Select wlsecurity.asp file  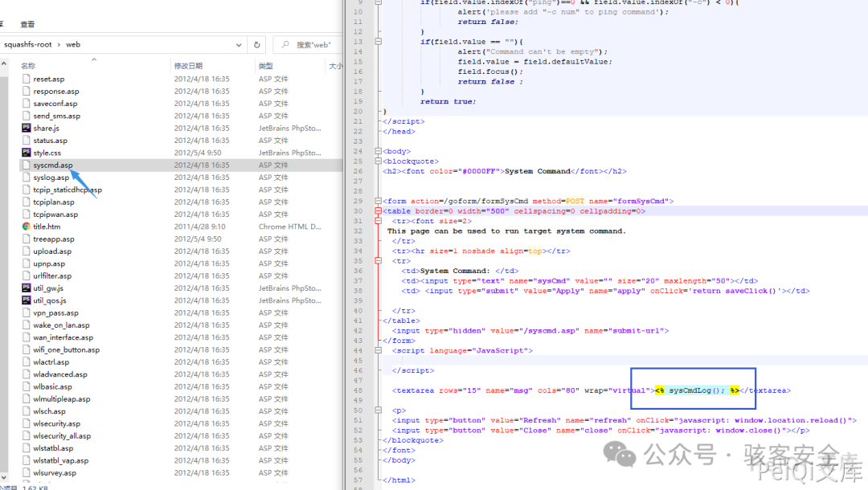click(56, 423)
